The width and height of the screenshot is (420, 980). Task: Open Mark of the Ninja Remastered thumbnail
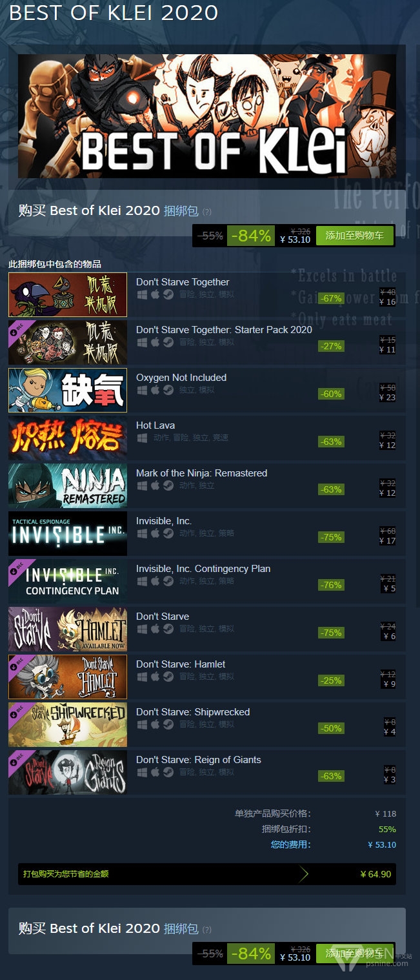(x=68, y=485)
